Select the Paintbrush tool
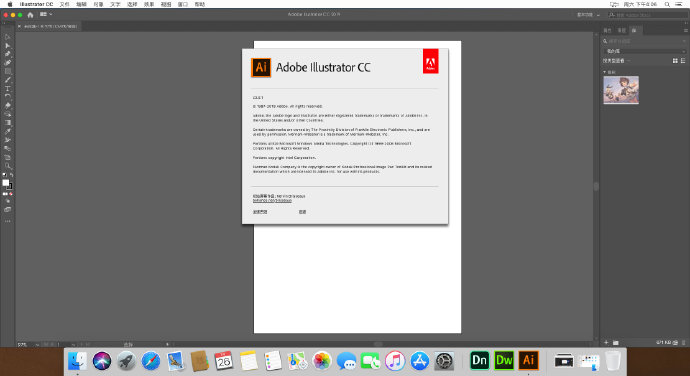 [7, 80]
